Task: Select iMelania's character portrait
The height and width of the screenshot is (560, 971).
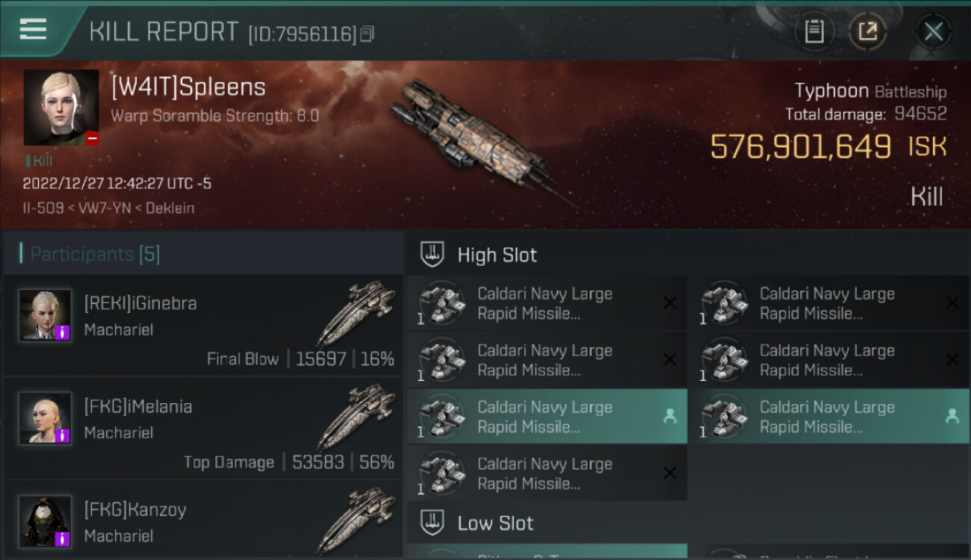Action: point(46,418)
